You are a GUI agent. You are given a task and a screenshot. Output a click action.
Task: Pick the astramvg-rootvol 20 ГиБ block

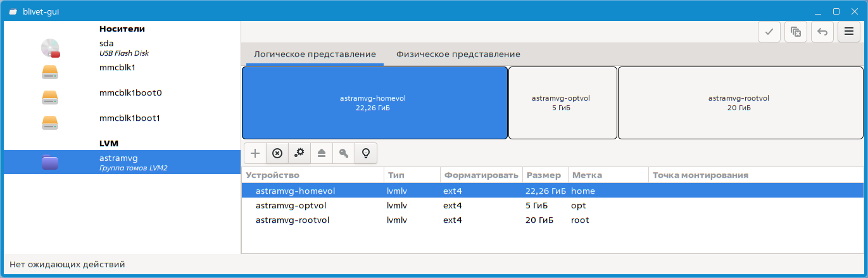point(739,103)
